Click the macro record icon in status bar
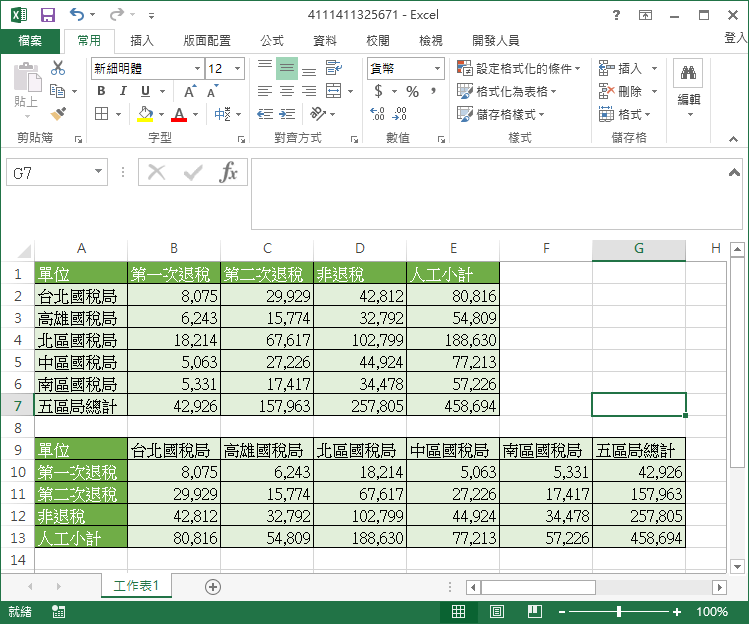 [x=58, y=612]
